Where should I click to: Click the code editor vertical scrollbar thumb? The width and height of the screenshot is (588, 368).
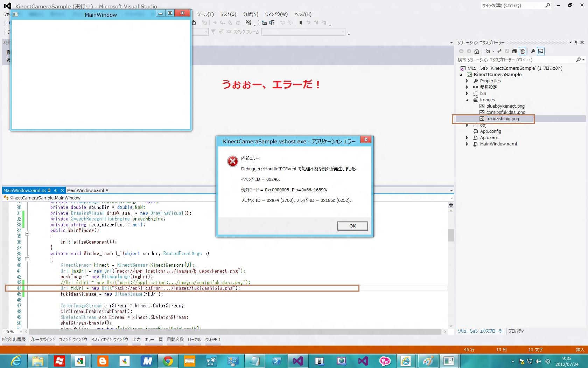pos(451,235)
